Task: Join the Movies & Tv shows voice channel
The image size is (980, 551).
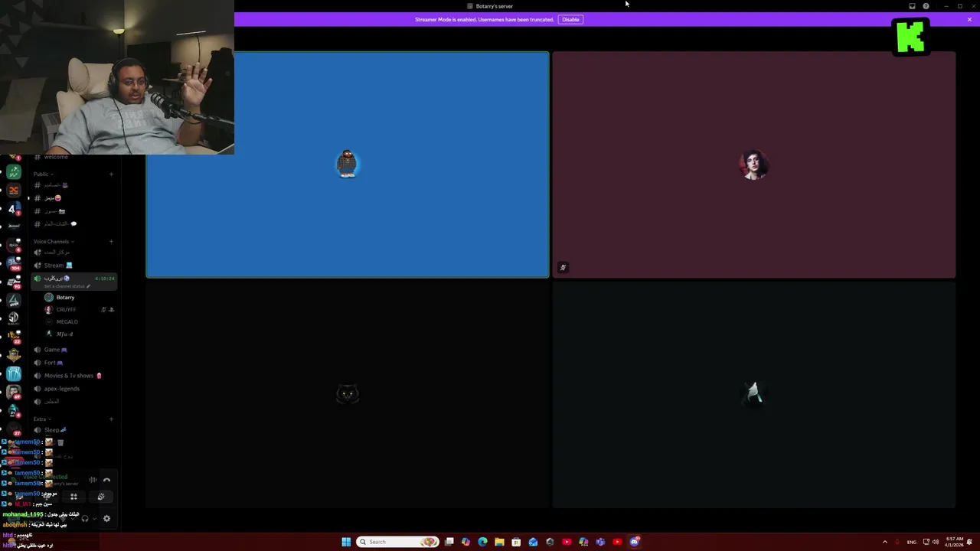Action: click(x=73, y=376)
